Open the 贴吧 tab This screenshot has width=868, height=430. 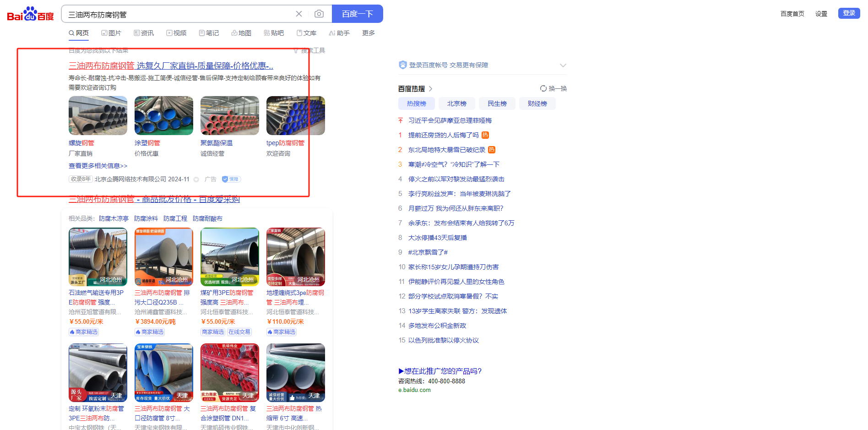pos(274,33)
